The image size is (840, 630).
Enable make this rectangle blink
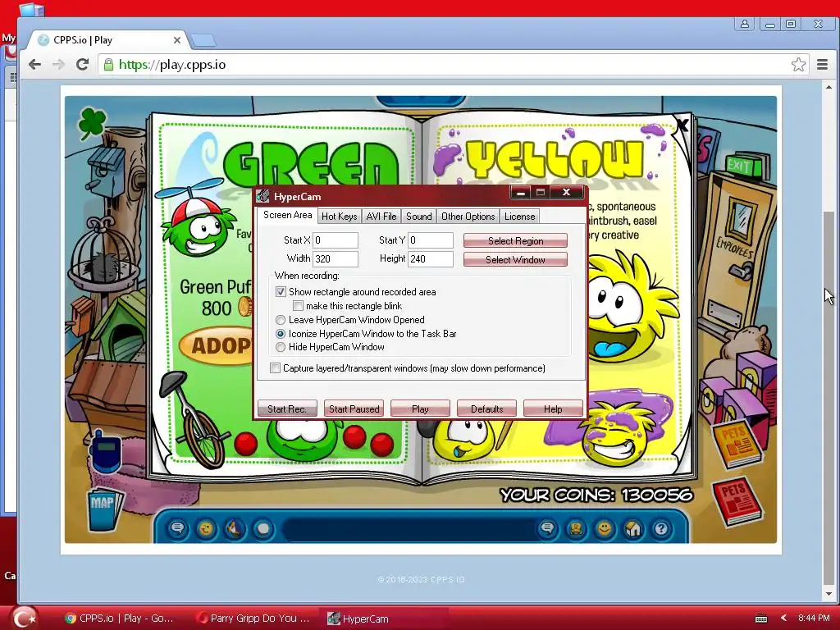tap(299, 306)
